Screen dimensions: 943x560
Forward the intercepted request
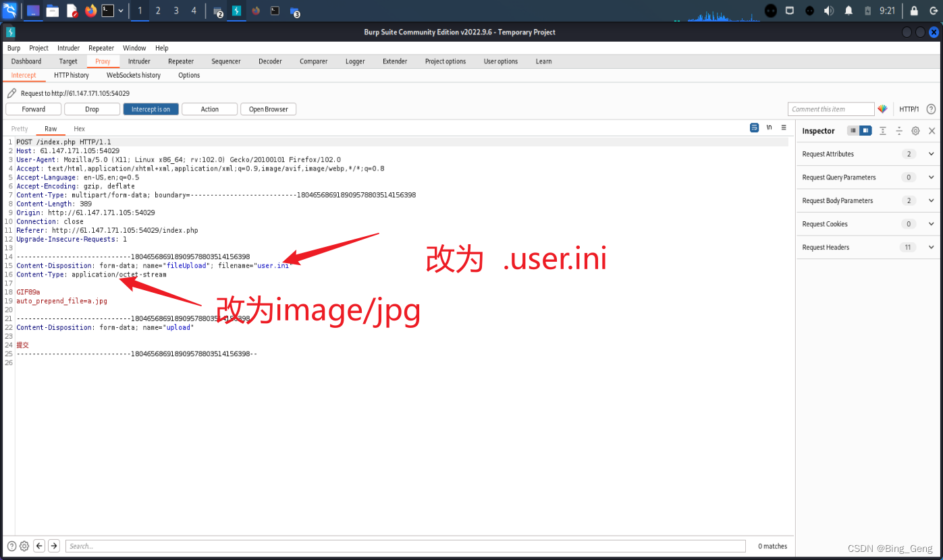point(34,109)
